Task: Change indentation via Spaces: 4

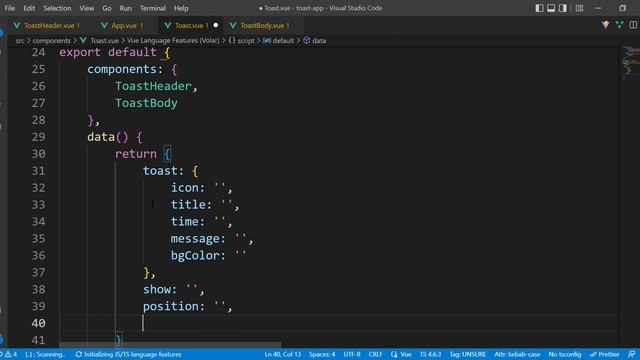Action: tap(322, 354)
